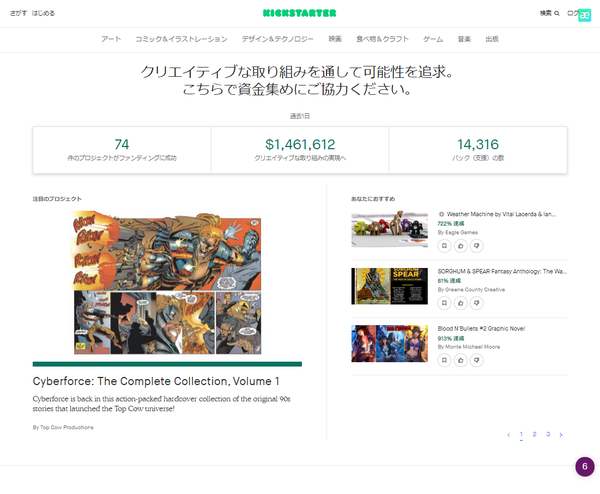Viewport: 600px width, 494px height.
Task: Click the さがす link in header
Action: 18,13
